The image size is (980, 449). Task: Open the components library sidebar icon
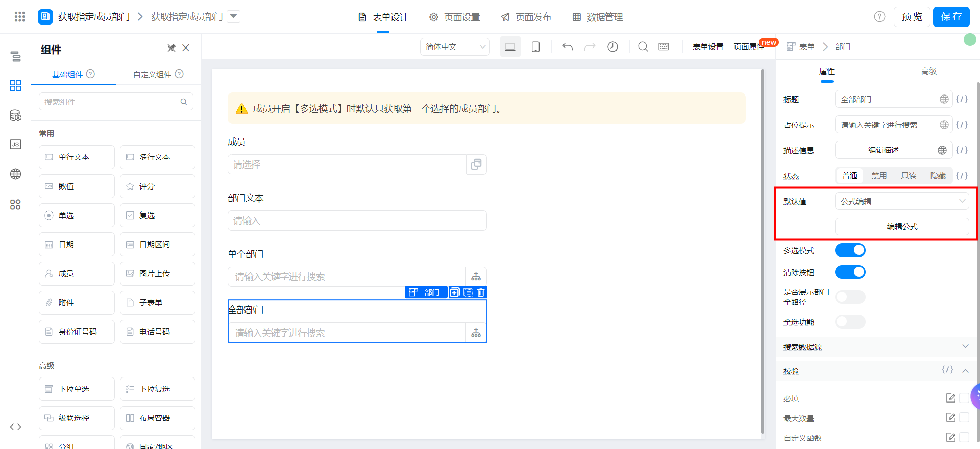pos(15,85)
